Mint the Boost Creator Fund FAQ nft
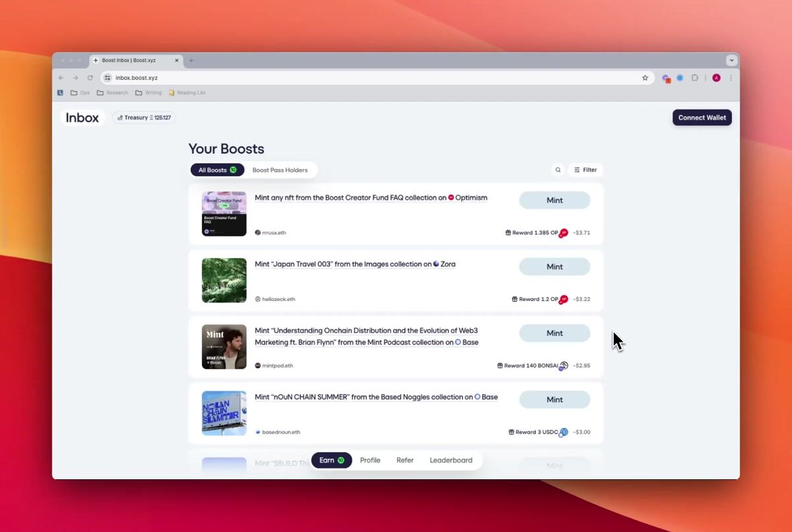Screen dimensions: 792x532 click(554, 200)
